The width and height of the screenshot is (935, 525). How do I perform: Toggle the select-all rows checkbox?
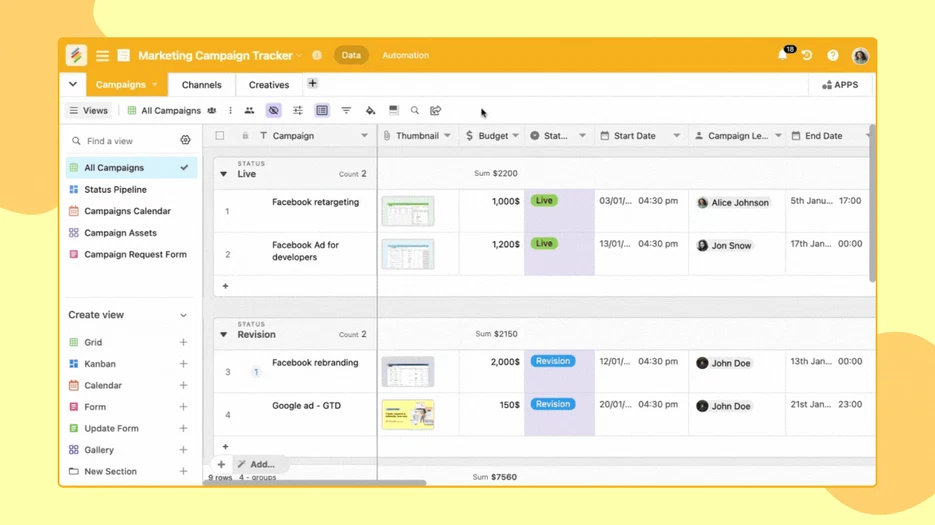[220, 136]
